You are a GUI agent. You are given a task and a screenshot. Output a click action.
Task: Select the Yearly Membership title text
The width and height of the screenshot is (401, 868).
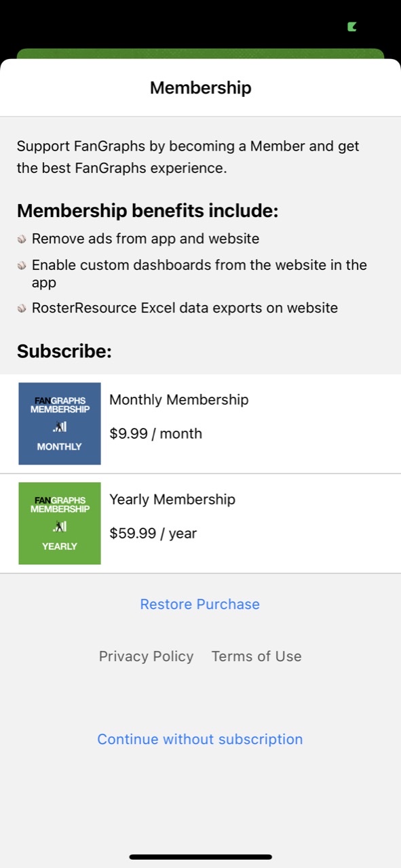[172, 499]
